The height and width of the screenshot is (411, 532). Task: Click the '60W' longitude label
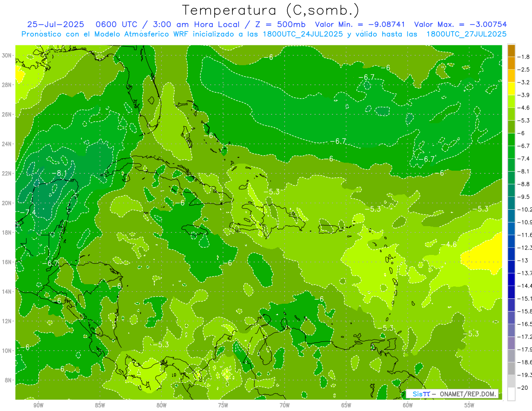tap(408, 406)
